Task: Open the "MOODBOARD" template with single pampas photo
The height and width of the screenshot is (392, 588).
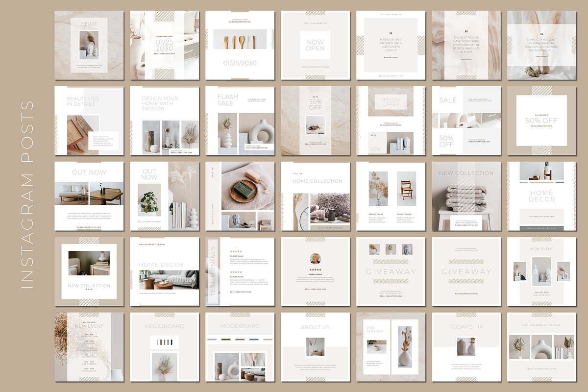Action: click(165, 347)
